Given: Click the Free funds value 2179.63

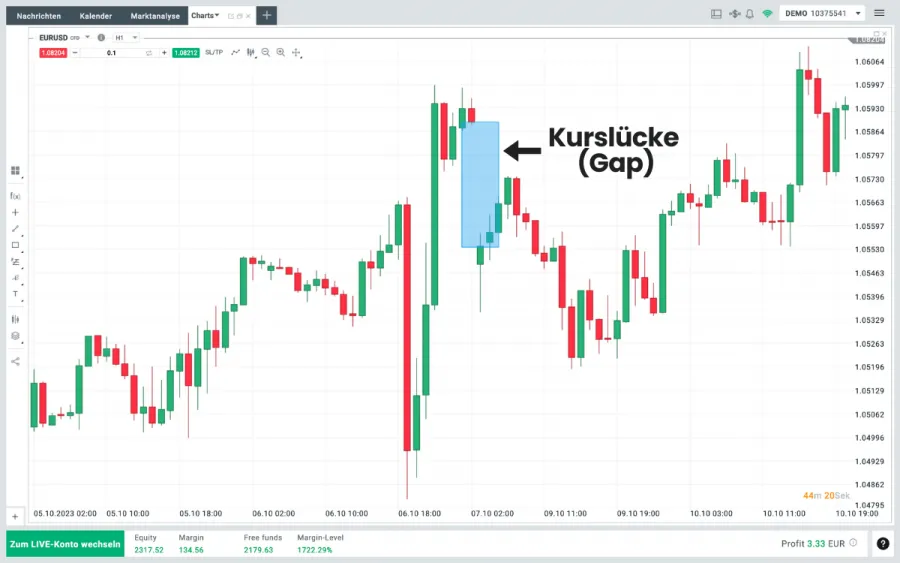Looking at the screenshot, I should click(258, 550).
